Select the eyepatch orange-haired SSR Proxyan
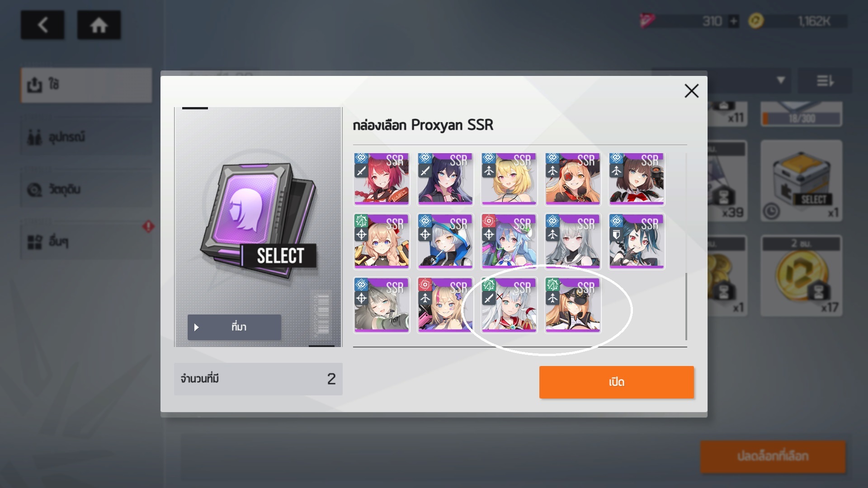Viewport: 868px width, 488px height. pos(573,178)
